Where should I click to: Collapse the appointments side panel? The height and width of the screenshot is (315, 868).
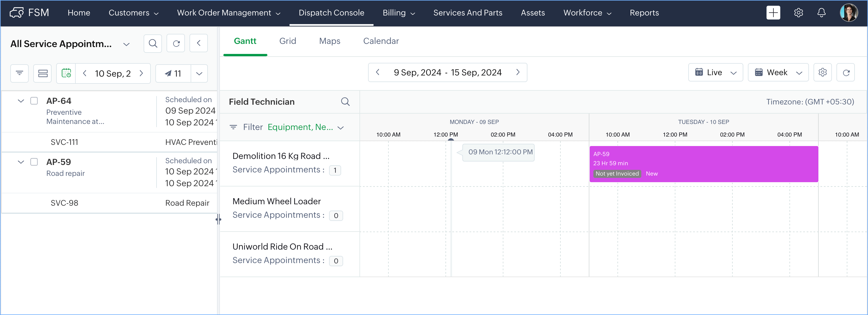click(x=199, y=43)
